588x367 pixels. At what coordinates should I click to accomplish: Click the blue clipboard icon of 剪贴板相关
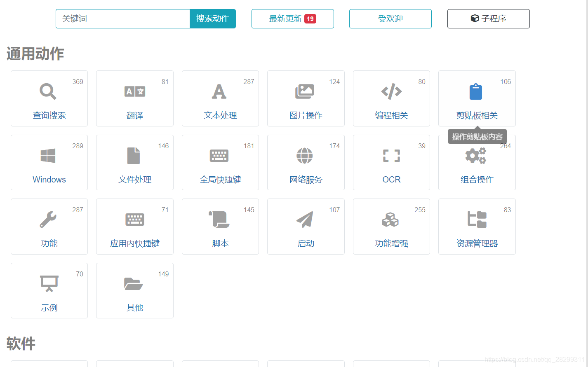pos(475,91)
